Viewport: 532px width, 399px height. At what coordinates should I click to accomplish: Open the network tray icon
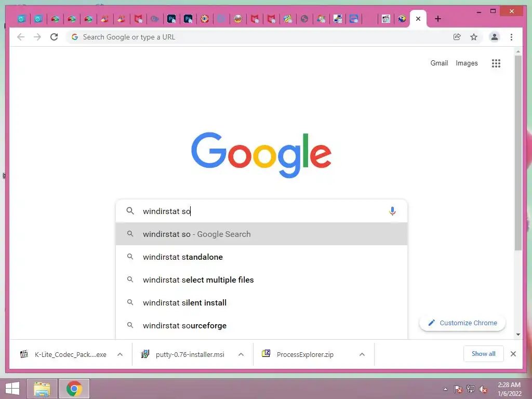coord(471,389)
